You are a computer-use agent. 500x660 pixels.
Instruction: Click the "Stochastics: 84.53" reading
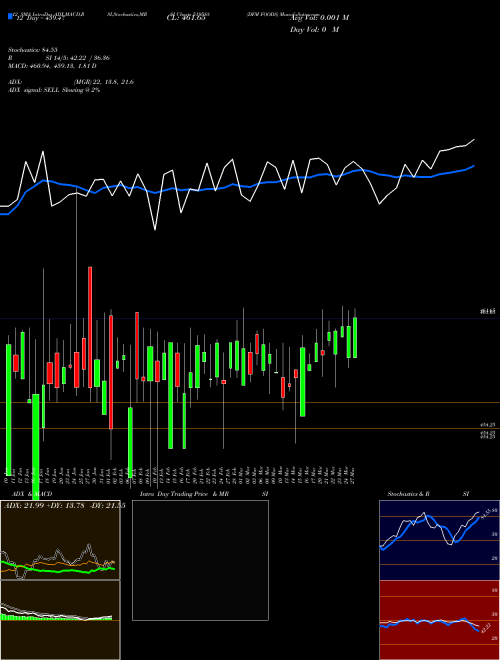coord(32,50)
